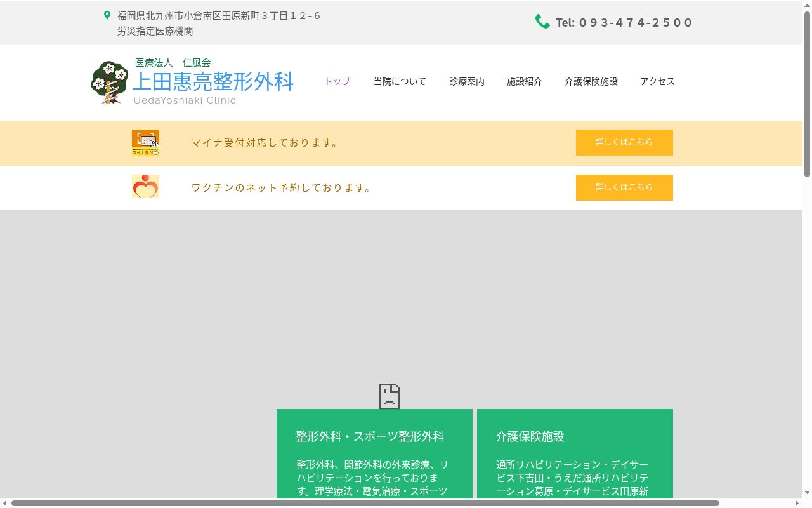Click the 整形外科・スポーツ整形外科 card heading
Image resolution: width=812 pixels, height=508 pixels.
(370, 436)
